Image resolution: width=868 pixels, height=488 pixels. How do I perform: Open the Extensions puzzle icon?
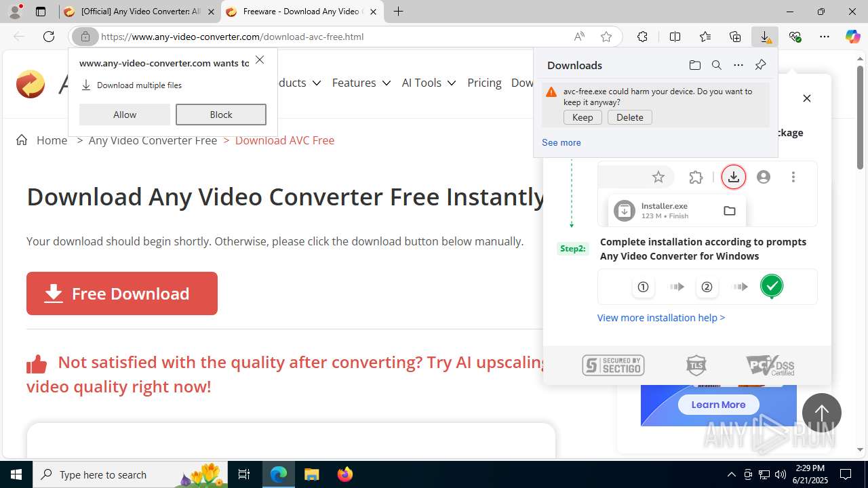pyautogui.click(x=642, y=37)
